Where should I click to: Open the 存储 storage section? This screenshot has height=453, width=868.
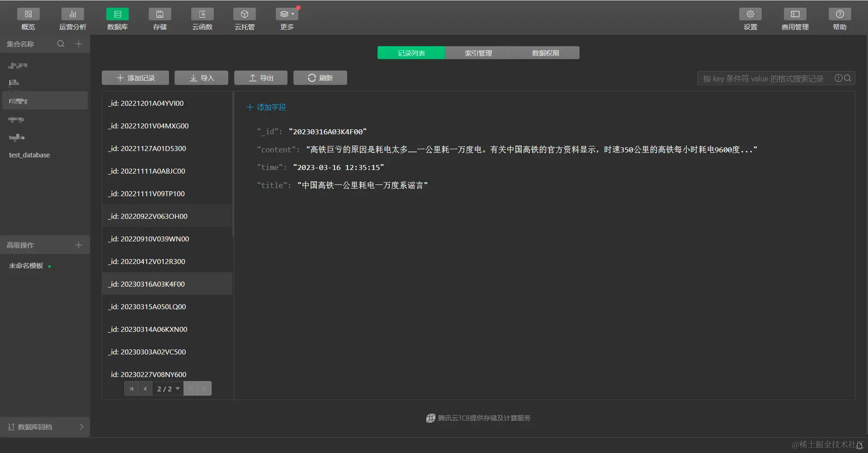pyautogui.click(x=160, y=19)
